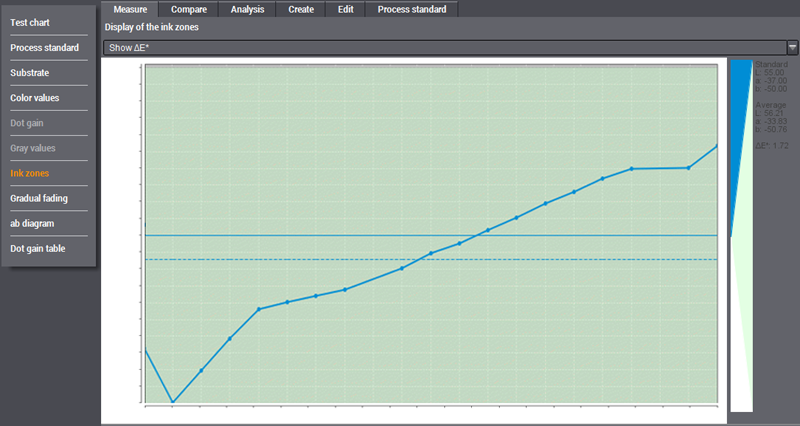Screen dimensions: 800x426
Task: Click the dashed average line in chart
Action: [300, 259]
